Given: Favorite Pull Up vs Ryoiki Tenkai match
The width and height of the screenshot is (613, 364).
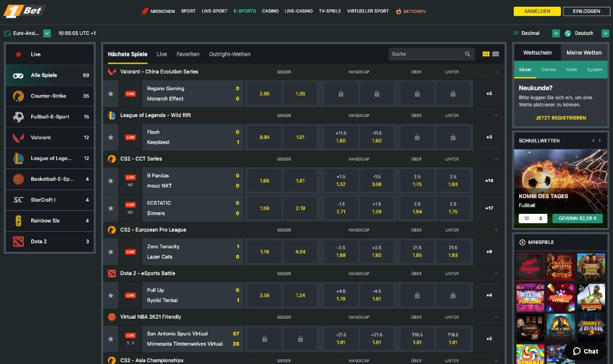Looking at the screenshot, I should point(111,295).
